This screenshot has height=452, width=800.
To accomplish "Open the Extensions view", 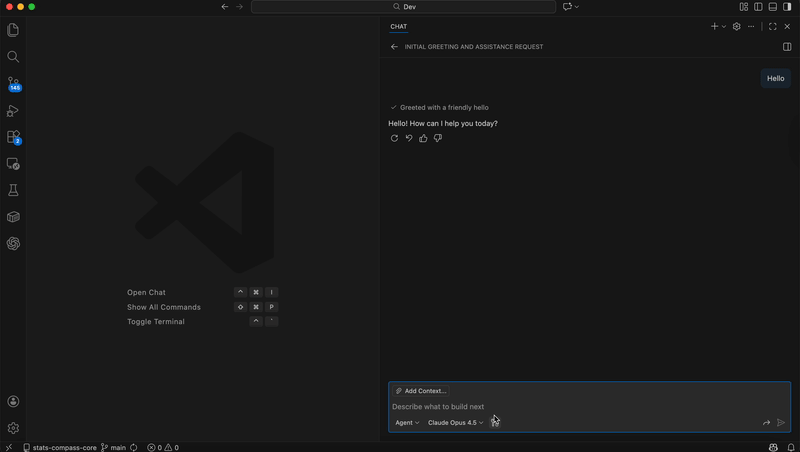I will pyautogui.click(x=13, y=137).
